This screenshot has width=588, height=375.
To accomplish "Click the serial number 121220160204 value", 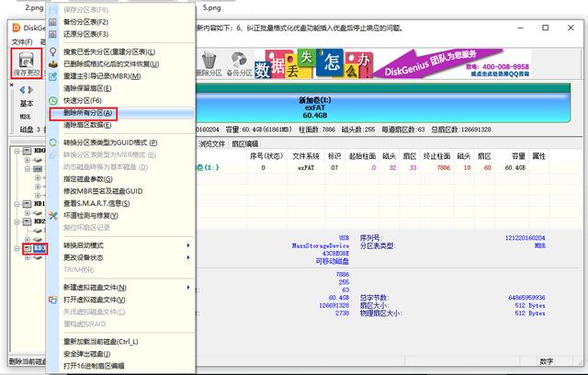I will pyautogui.click(x=525, y=238).
